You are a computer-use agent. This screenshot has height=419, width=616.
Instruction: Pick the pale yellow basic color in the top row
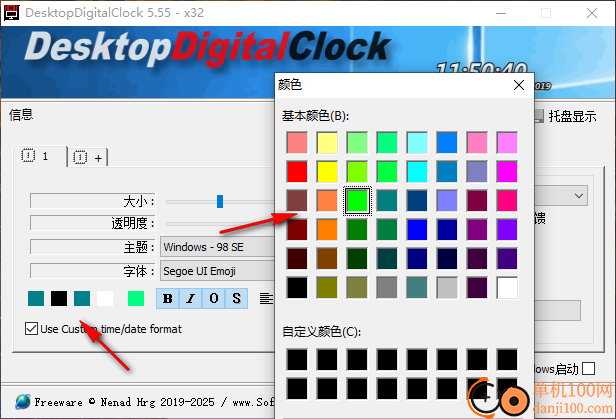[x=327, y=143]
